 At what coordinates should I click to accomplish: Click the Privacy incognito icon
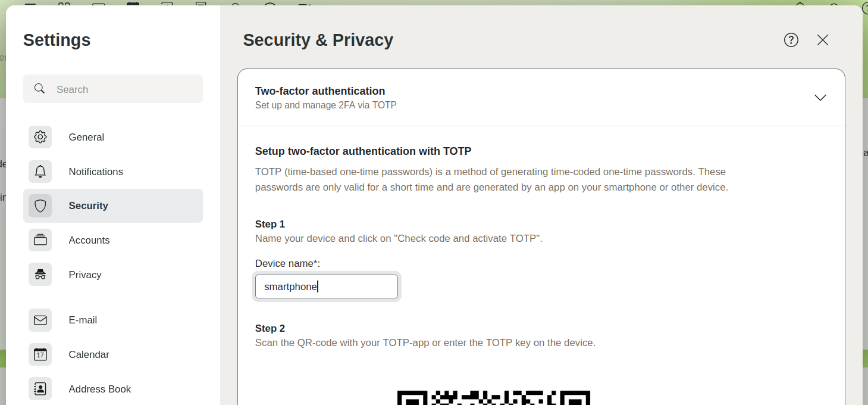(40, 275)
